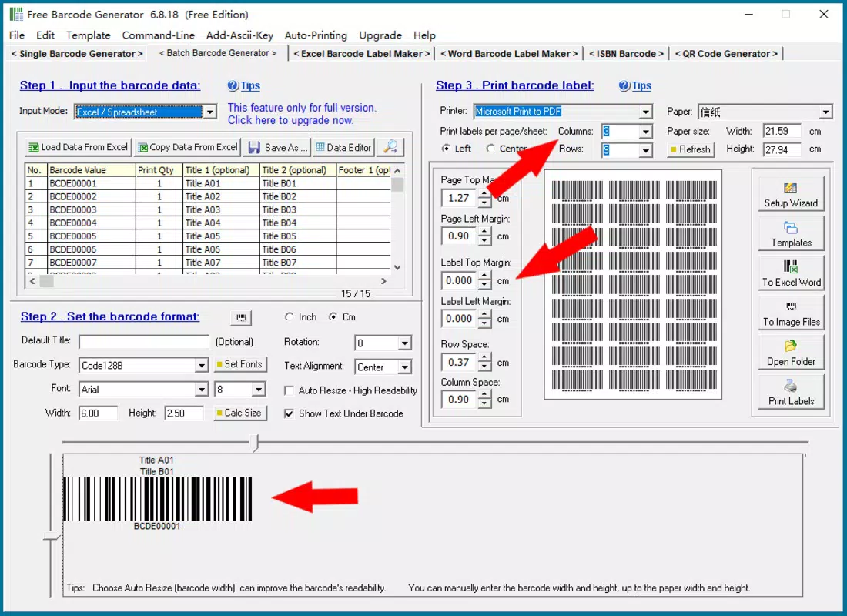Click the data table horizontal scrollbar
This screenshot has width=847, height=616.
pyautogui.click(x=208, y=281)
